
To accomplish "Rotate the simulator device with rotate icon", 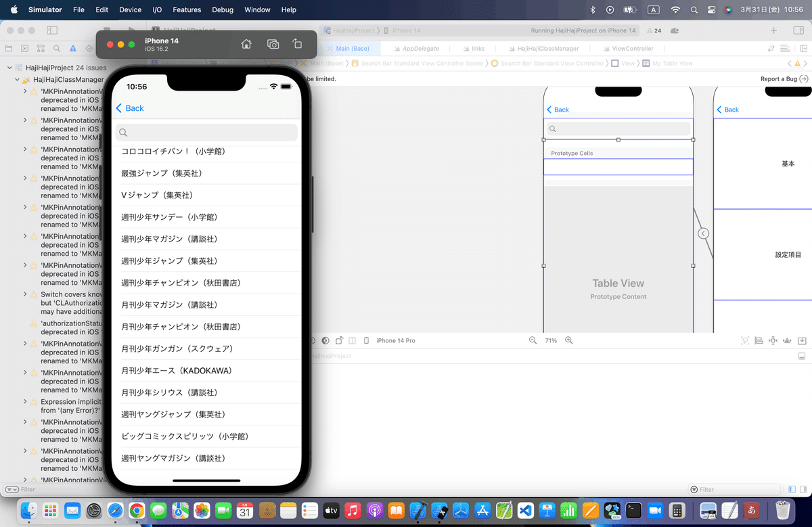I will click(297, 44).
